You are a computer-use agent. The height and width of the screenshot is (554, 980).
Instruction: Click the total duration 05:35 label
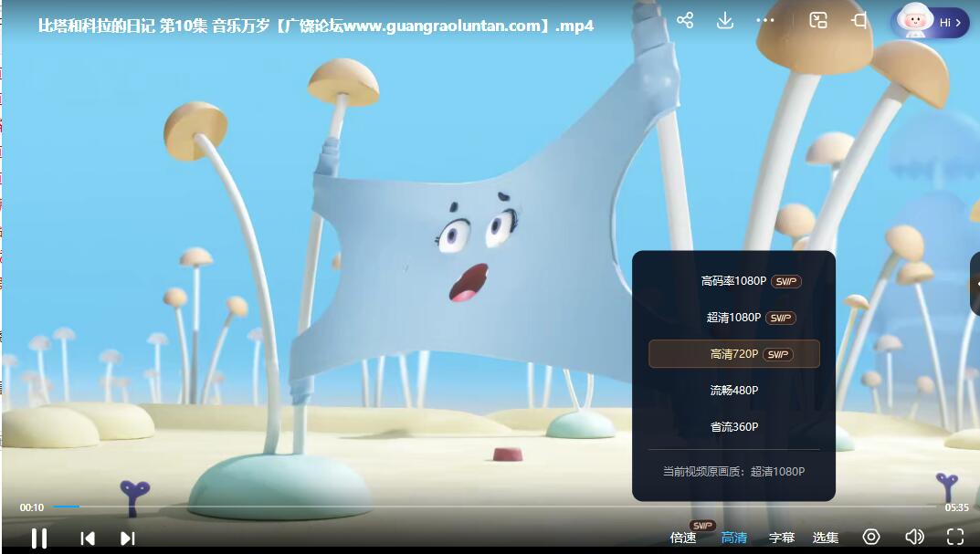956,507
